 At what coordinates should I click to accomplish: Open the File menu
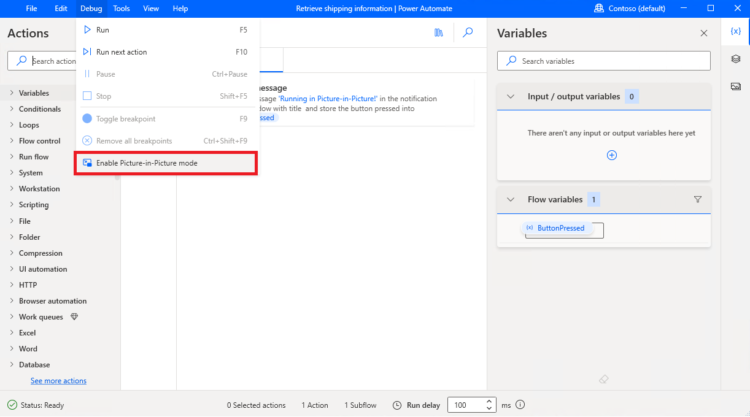[31, 8]
